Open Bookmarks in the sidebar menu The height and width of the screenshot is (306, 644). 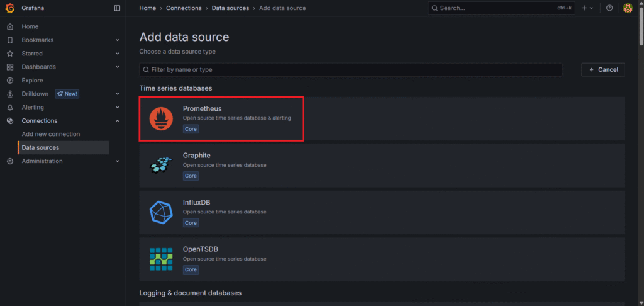point(37,40)
